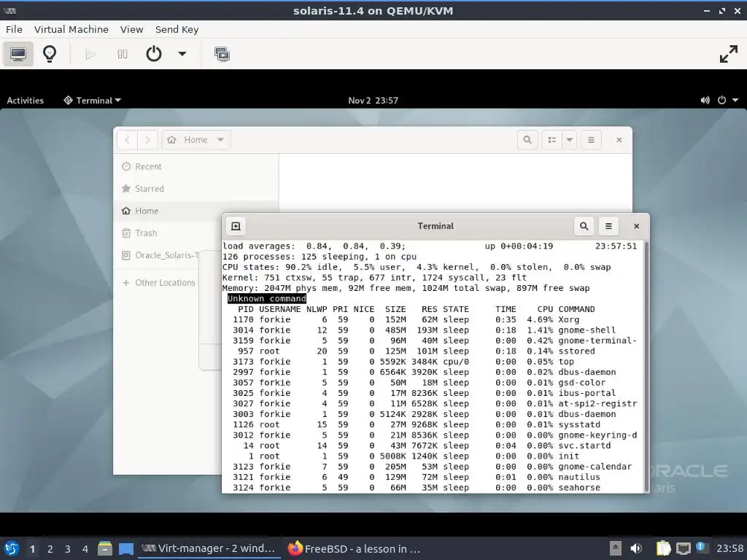Switch to workspace 2

[50, 549]
